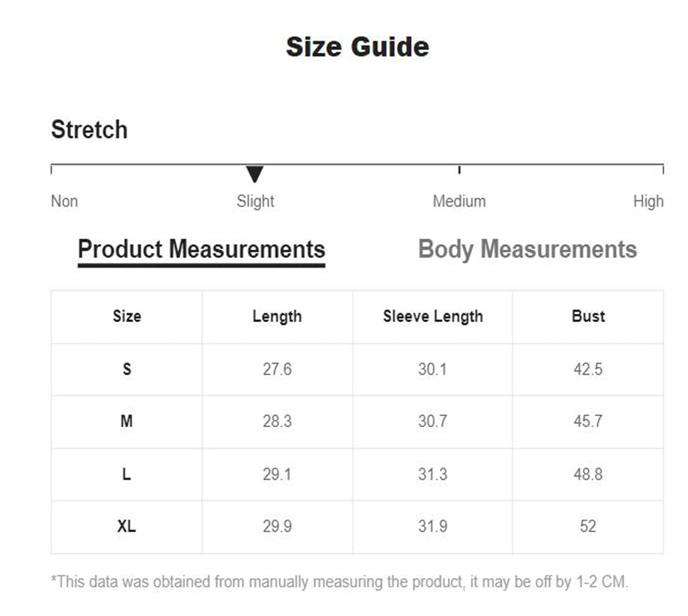Click the Slight stretch label
The width and height of the screenshot is (688, 616).
(x=255, y=201)
